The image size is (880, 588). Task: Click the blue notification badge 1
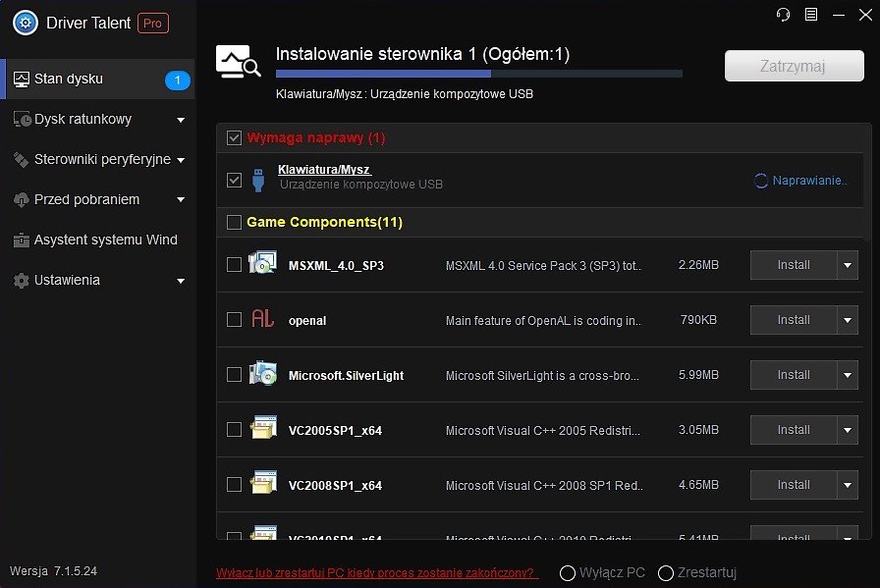coord(178,80)
